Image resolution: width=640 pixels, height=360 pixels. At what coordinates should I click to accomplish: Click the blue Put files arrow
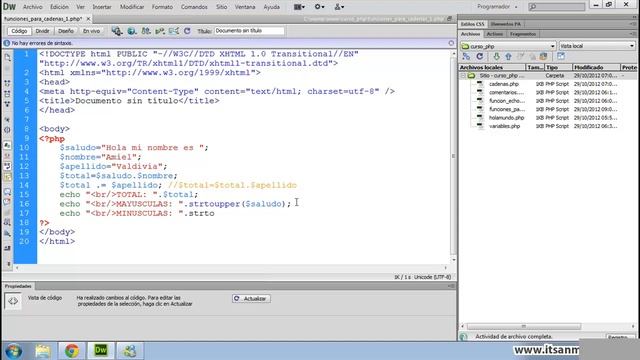point(508,57)
